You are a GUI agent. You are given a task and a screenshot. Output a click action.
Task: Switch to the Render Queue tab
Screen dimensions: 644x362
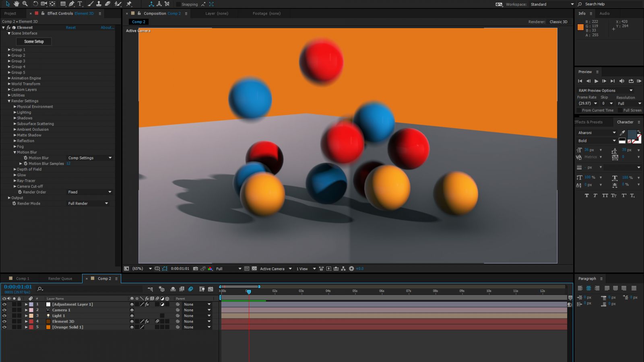tap(60, 278)
